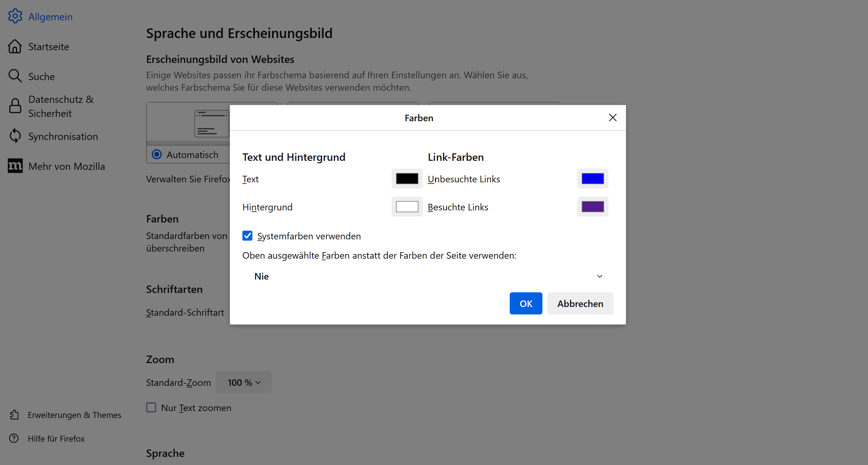Click the Hilfe für Firefox question icon
This screenshot has width=868, height=465.
[14, 438]
